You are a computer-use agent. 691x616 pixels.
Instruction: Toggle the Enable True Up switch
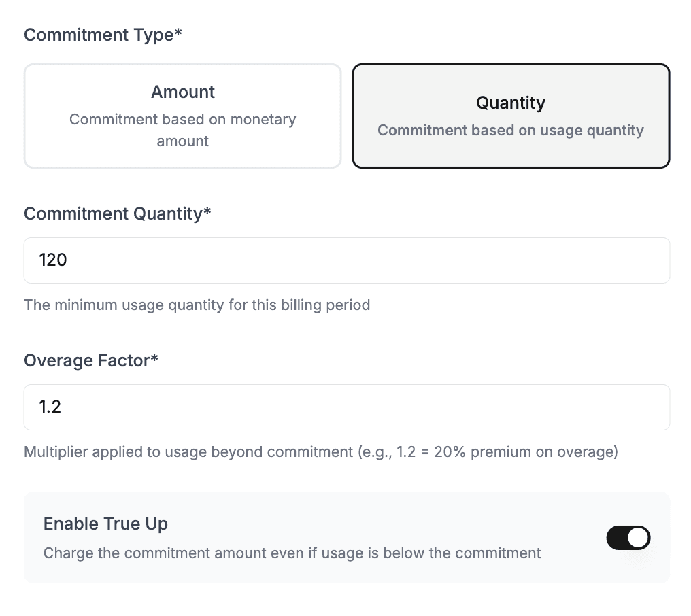[628, 538]
